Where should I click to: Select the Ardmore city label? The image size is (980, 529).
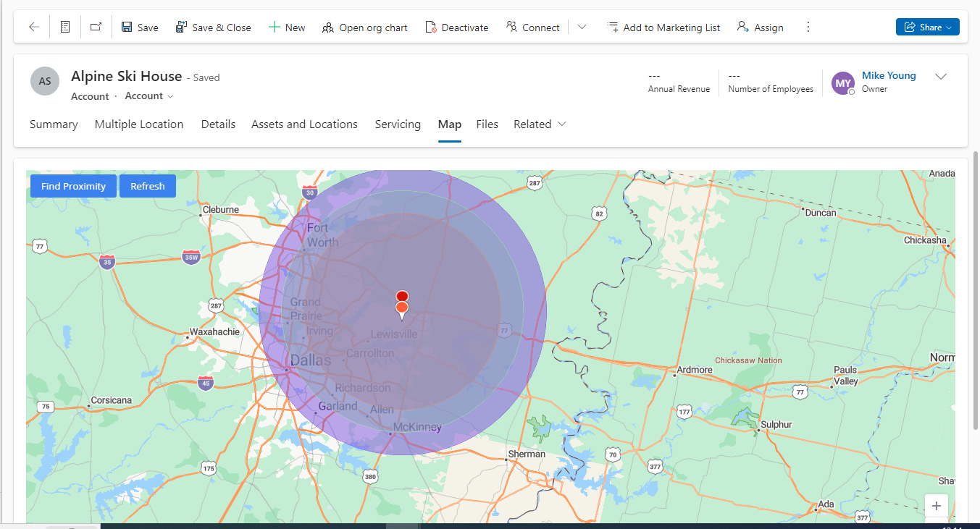tap(694, 370)
